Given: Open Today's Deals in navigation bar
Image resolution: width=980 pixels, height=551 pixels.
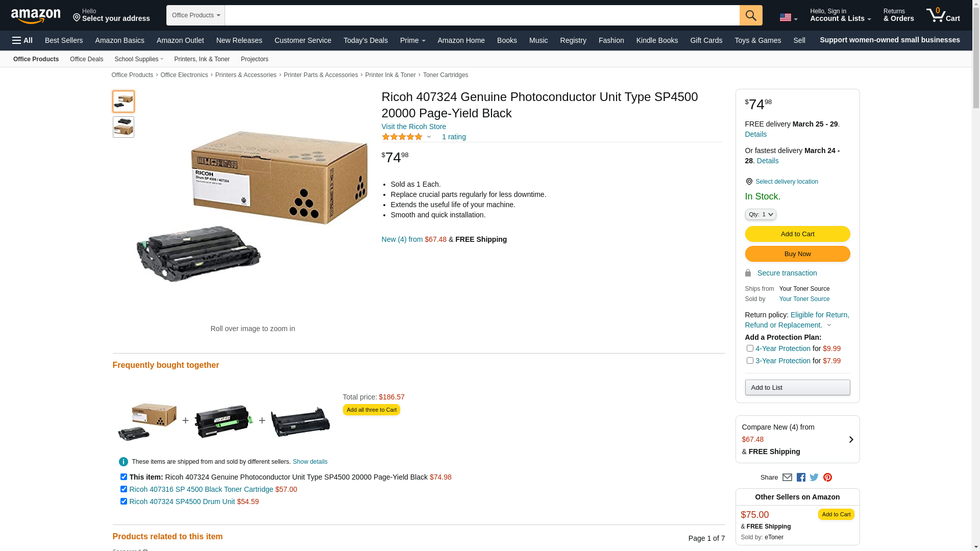Looking at the screenshot, I should (365, 40).
